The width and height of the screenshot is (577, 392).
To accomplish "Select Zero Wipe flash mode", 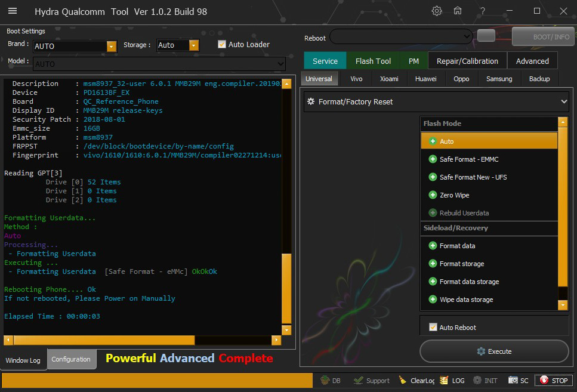I will tap(454, 195).
